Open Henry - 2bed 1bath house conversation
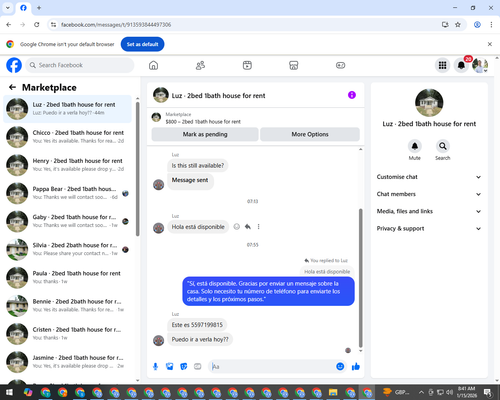500x400 pixels. 68,165
